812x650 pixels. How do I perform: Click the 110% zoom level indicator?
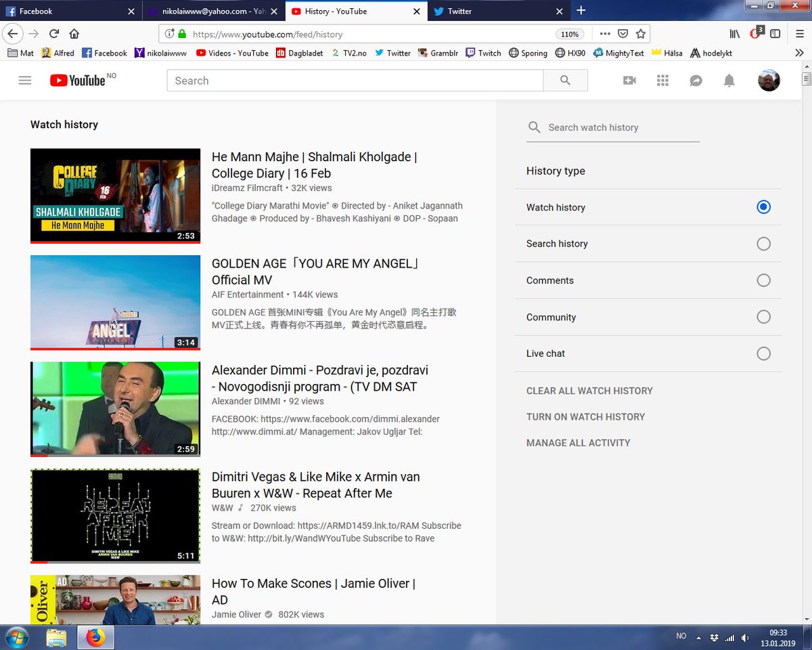pyautogui.click(x=569, y=34)
